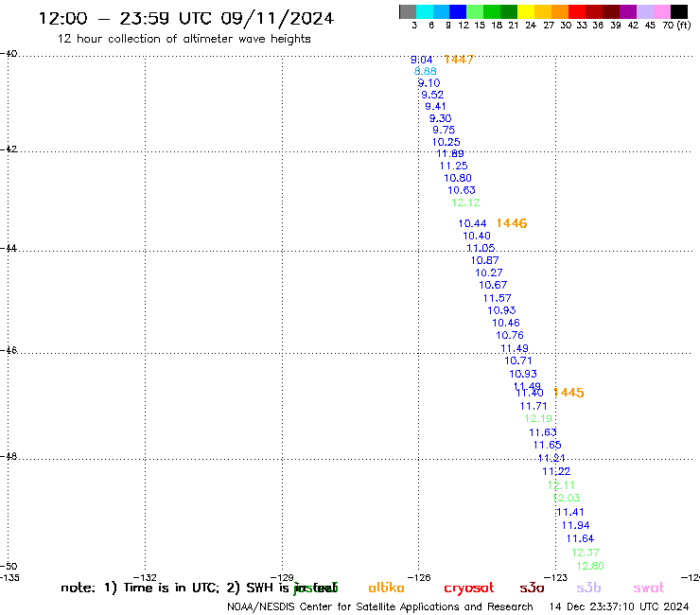
Task: Click the wave height value 10.67
Action: click(493, 285)
